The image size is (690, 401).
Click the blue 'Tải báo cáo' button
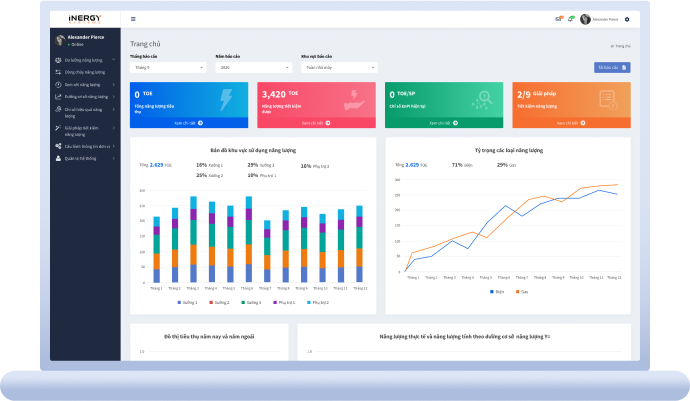[612, 67]
